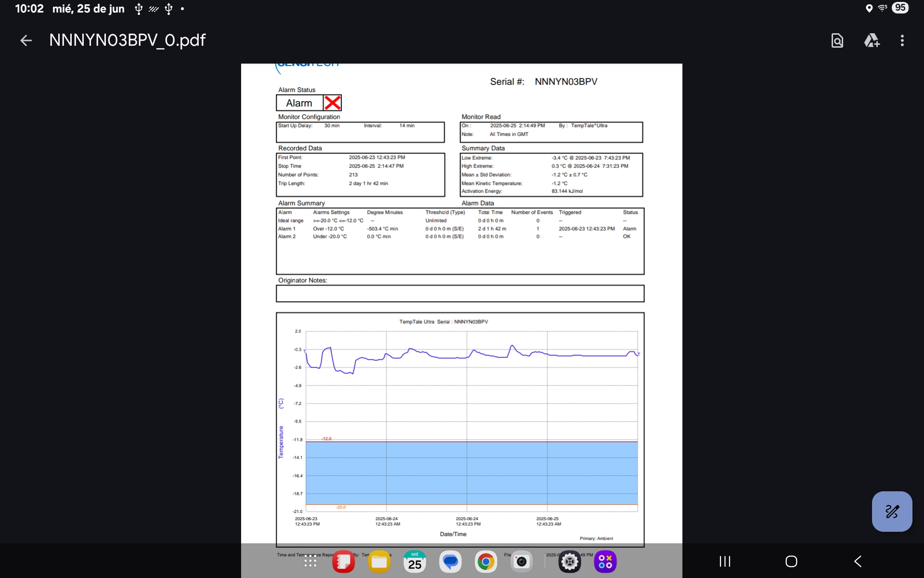Click the High Extreme value 0.3 °C
This screenshot has height=578, width=924.
(x=559, y=166)
